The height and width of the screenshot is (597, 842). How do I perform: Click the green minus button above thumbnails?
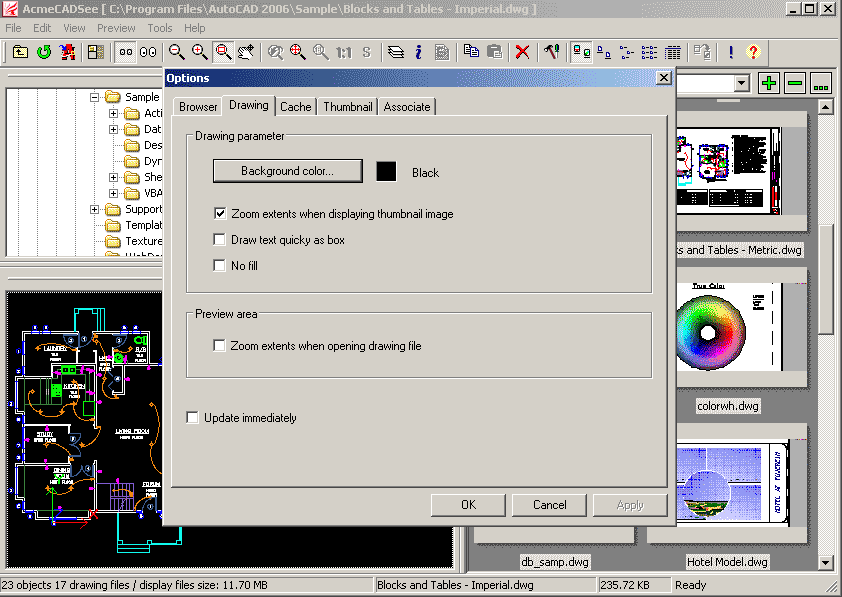795,83
